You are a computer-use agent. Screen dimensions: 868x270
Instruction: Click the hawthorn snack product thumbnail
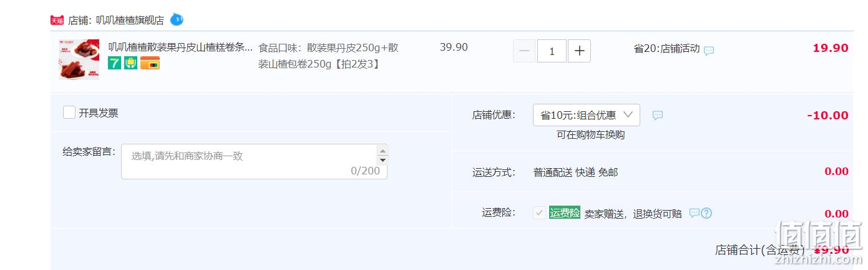[x=79, y=59]
